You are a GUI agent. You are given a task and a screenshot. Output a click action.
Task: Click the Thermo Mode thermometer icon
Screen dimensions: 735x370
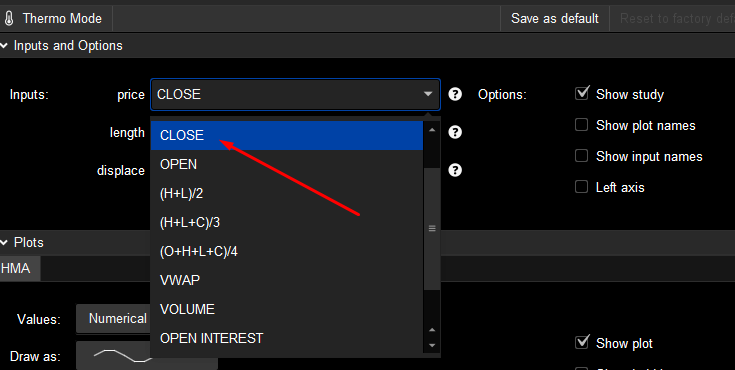[x=8, y=19]
